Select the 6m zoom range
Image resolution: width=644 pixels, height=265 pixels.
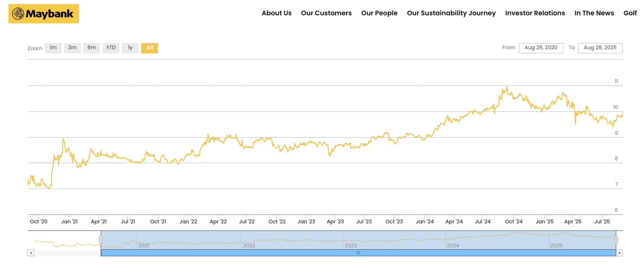(92, 48)
